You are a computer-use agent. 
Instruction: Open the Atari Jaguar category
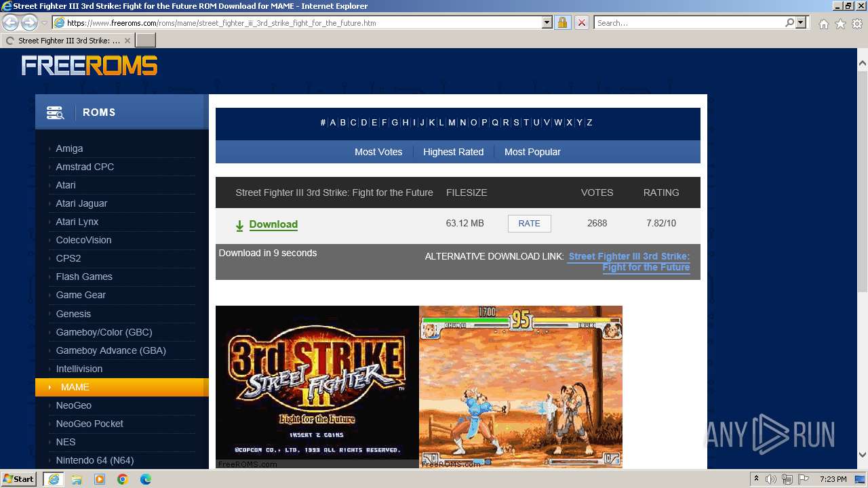[81, 203]
